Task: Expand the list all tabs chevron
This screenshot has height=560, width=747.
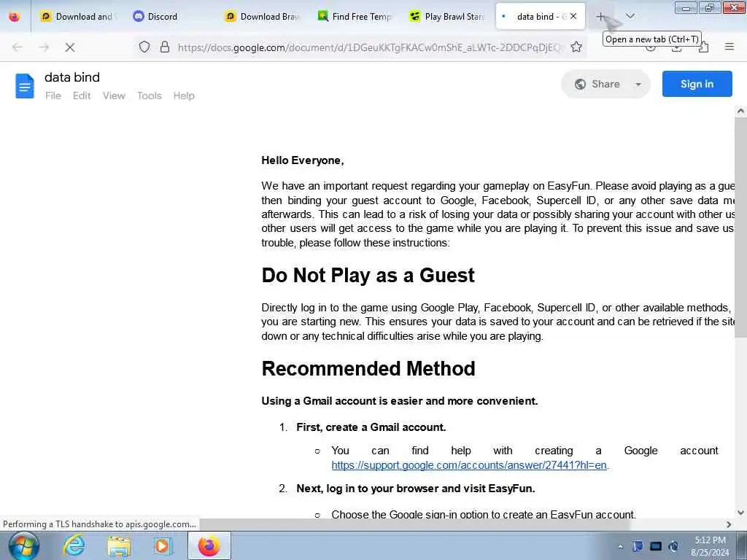Action: click(x=630, y=16)
